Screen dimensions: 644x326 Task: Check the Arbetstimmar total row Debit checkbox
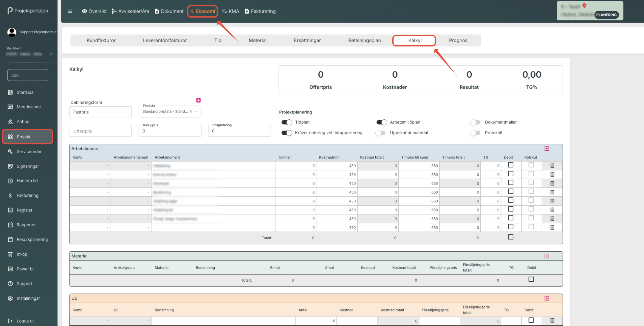(510, 237)
